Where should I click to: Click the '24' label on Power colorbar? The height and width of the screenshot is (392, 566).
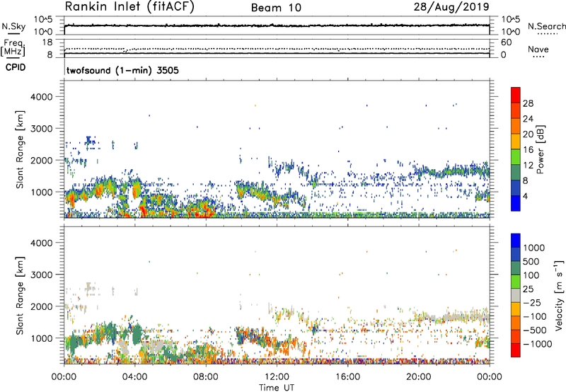[528, 119]
